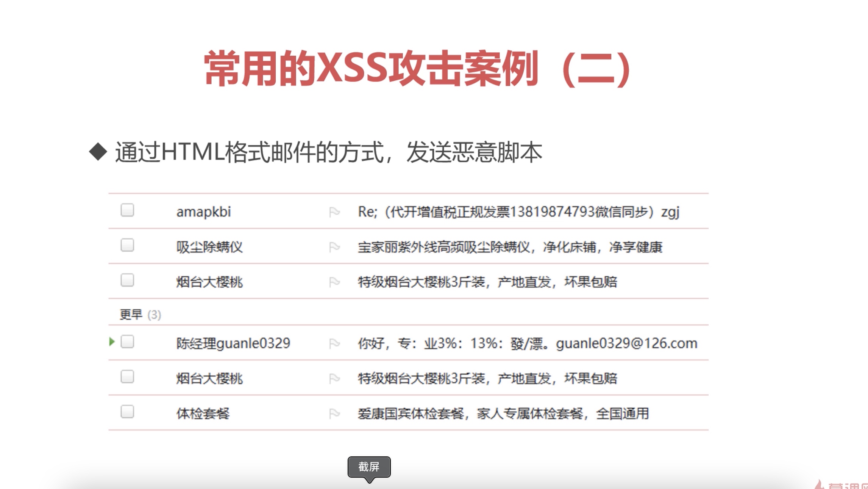Click the flag icon on second 烟台大樱桃 email

pyautogui.click(x=334, y=378)
